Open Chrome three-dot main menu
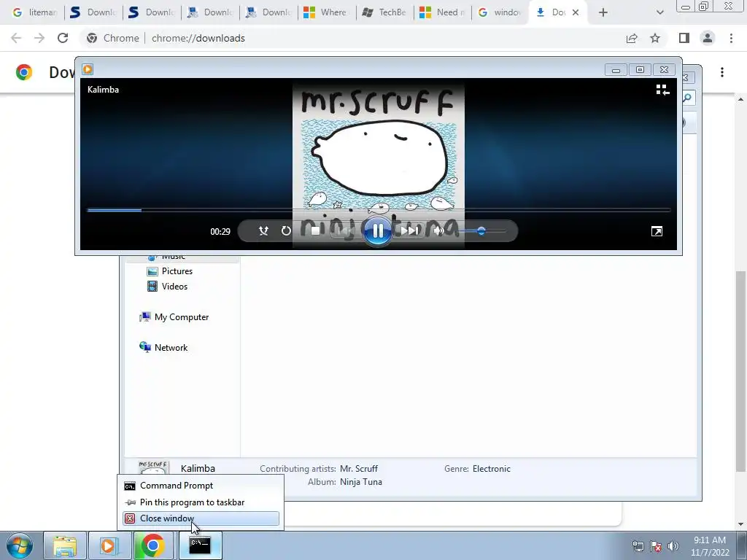 pyautogui.click(x=731, y=38)
